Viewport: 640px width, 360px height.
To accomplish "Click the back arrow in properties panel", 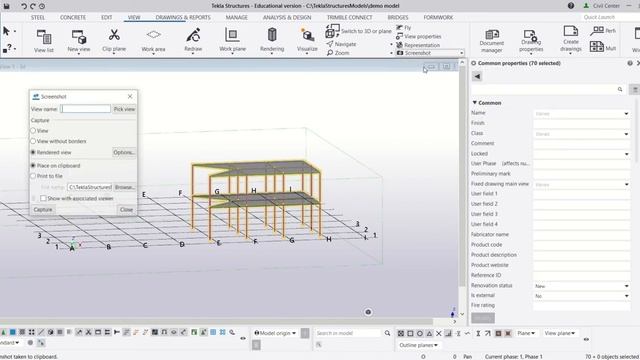I will point(477,76).
